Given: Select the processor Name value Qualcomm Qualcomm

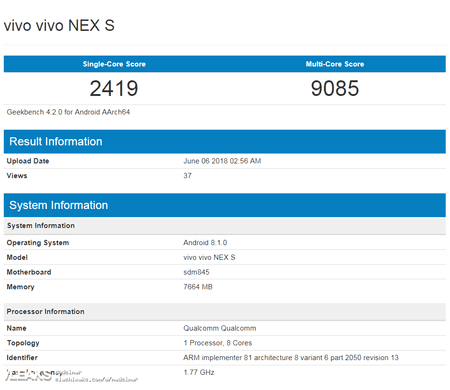Looking at the screenshot, I should pyautogui.click(x=220, y=328).
